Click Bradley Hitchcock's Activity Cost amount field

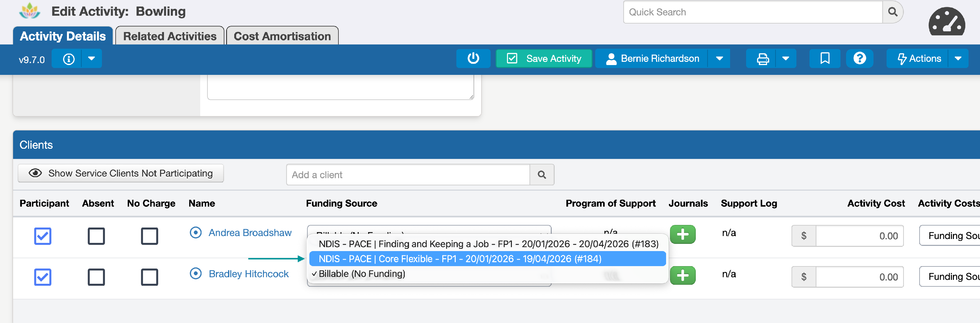coord(859,277)
